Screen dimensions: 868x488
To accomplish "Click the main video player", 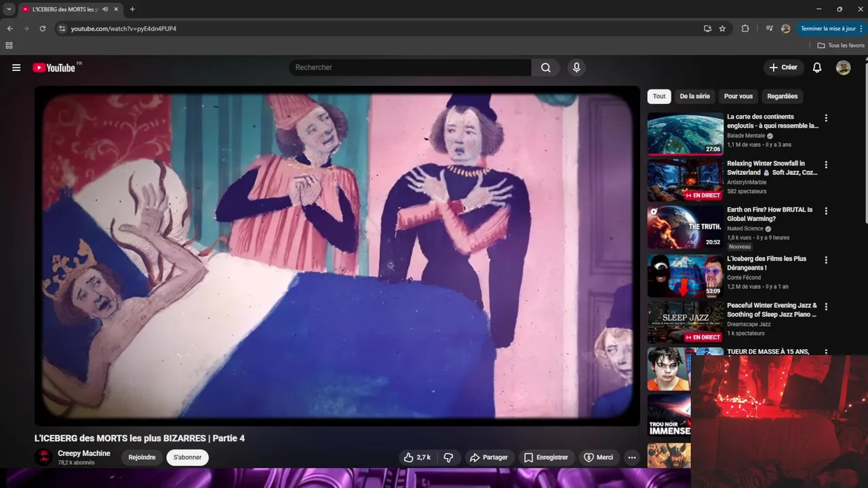I will pos(337,256).
